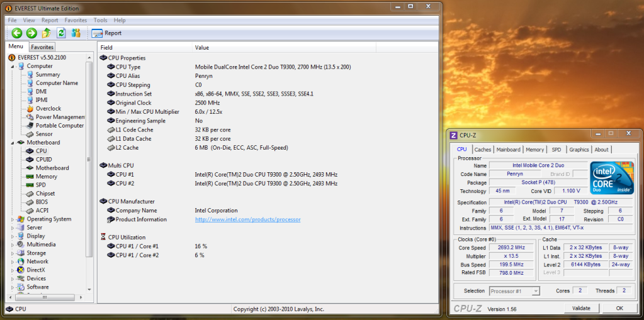Open the Computer Name page
Screen dimensions: 644x320
point(57,83)
